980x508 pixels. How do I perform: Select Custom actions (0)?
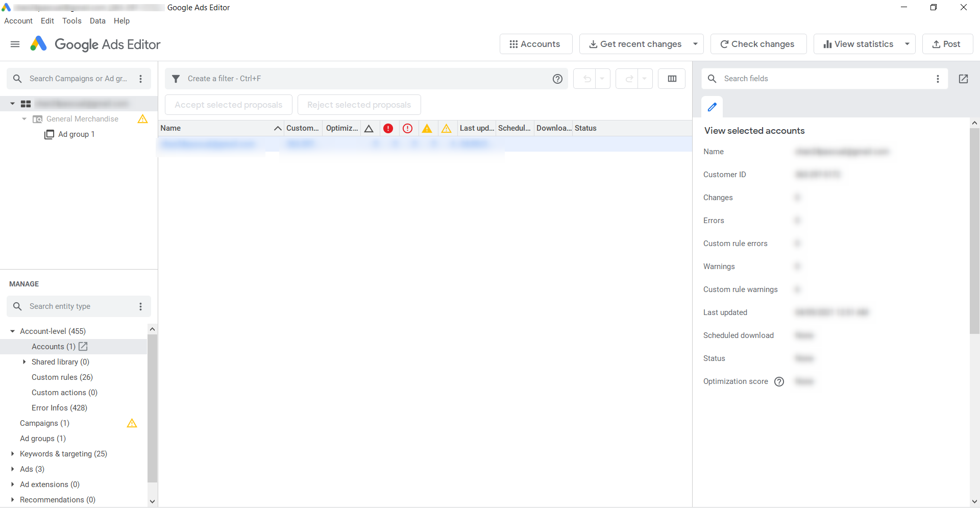point(64,393)
